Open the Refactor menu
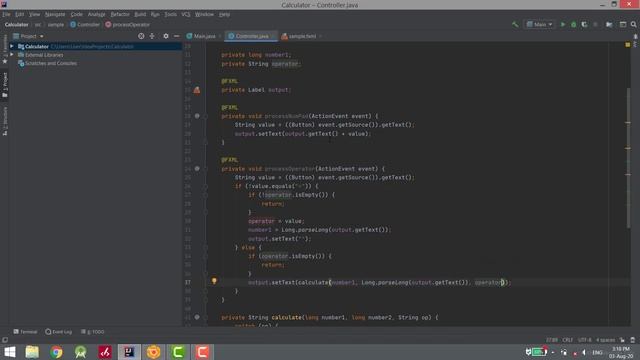 click(120, 14)
